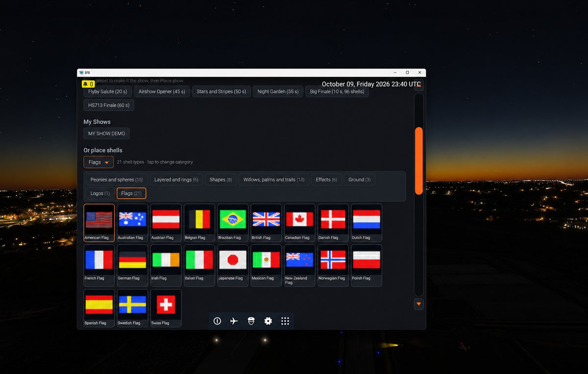Expand the Flags category dropdown
This screenshot has height=374, width=588.
click(98, 162)
